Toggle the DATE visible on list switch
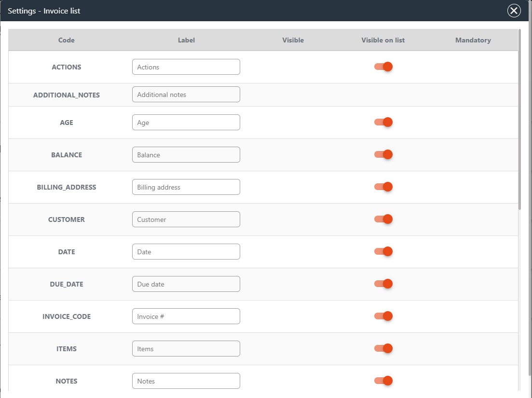This screenshot has height=398, width=532. pos(383,251)
